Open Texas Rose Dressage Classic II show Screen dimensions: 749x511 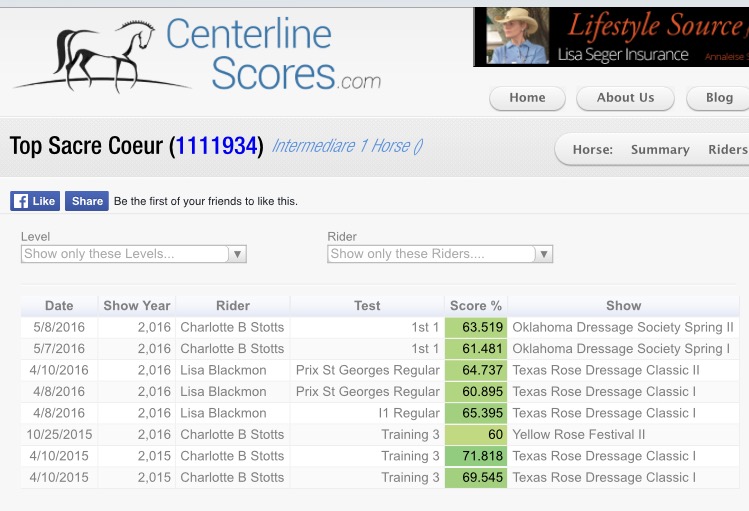pyautogui.click(x=606, y=370)
